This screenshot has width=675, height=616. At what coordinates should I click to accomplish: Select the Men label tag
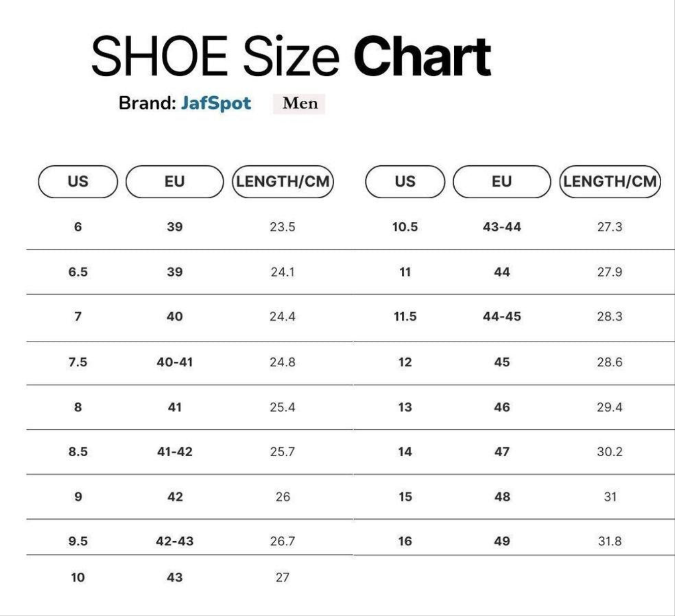[x=300, y=103]
